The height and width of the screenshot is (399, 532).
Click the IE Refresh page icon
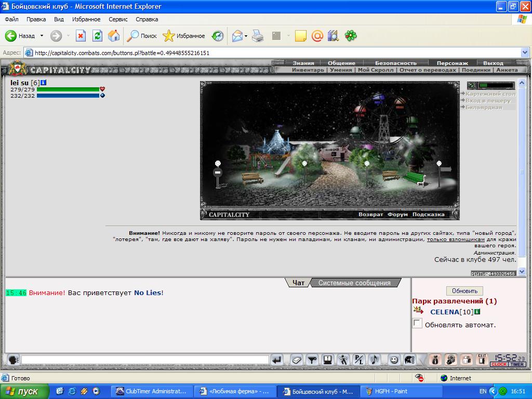click(x=97, y=36)
